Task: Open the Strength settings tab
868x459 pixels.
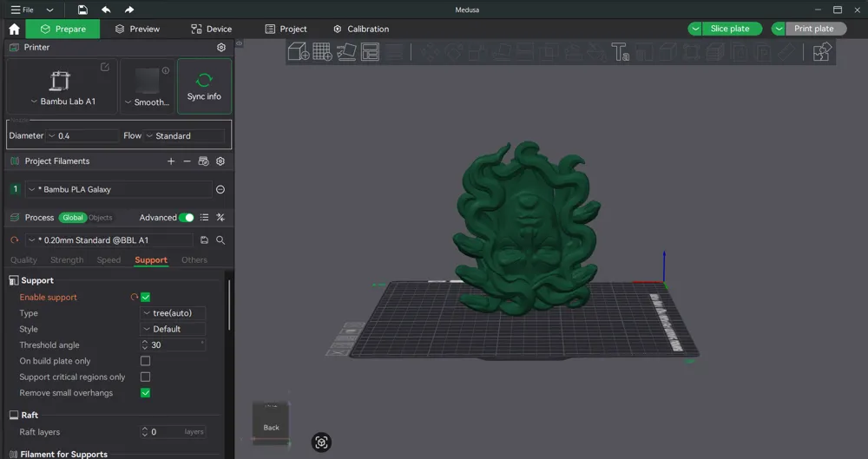Action: (67, 260)
